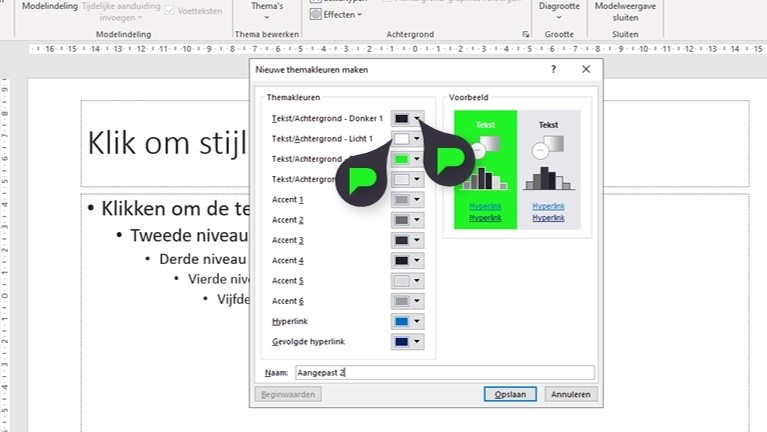Click Modelweergave sluiten button
767x432 pixels.
pos(625,12)
